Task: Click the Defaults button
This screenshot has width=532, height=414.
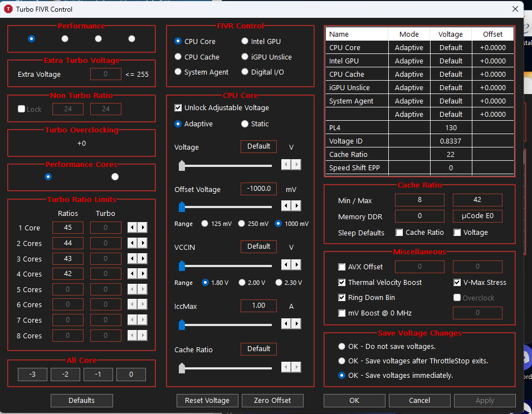Action: point(81,401)
